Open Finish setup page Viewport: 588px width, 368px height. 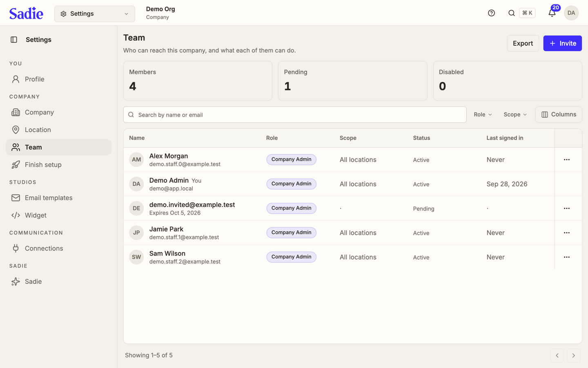point(58,165)
